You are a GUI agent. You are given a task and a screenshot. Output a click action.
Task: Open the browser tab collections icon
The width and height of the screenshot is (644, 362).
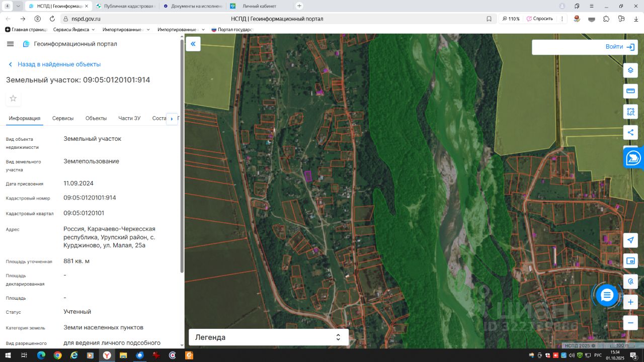coord(577,6)
